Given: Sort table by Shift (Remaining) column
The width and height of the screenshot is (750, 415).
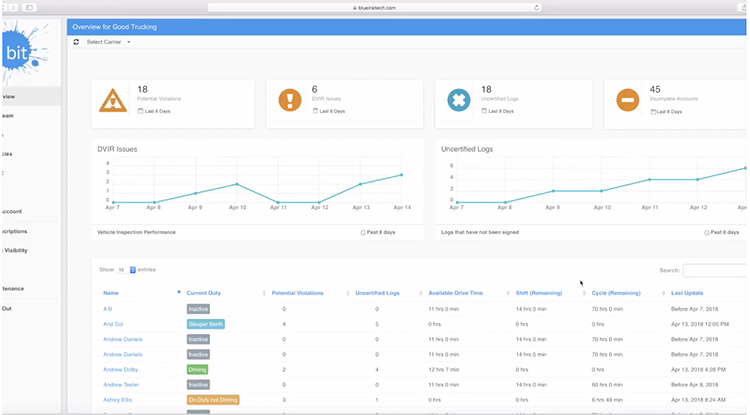Looking at the screenshot, I should [x=539, y=293].
